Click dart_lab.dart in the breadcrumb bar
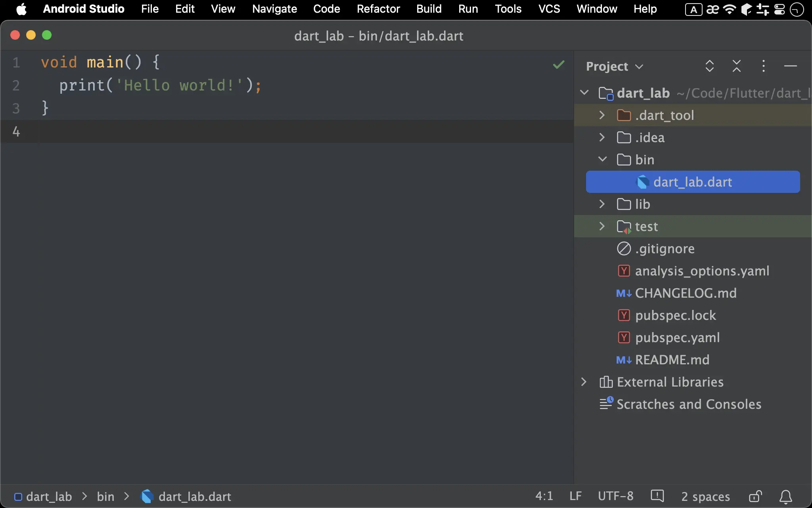Image resolution: width=812 pixels, height=508 pixels. pos(195,497)
